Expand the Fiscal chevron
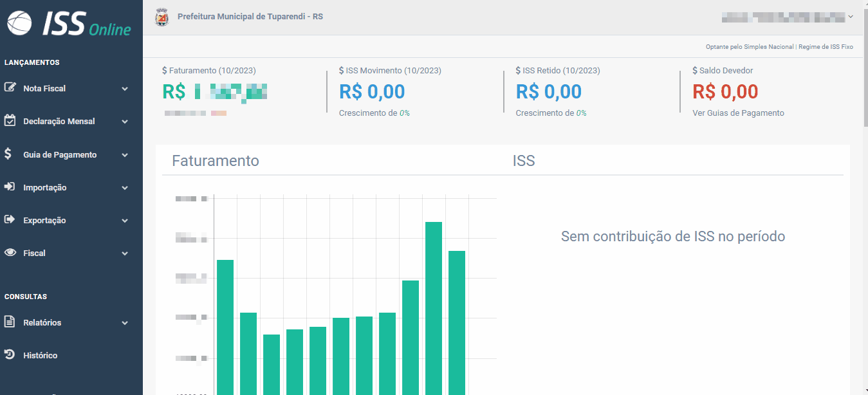This screenshot has height=395, width=868. (125, 253)
